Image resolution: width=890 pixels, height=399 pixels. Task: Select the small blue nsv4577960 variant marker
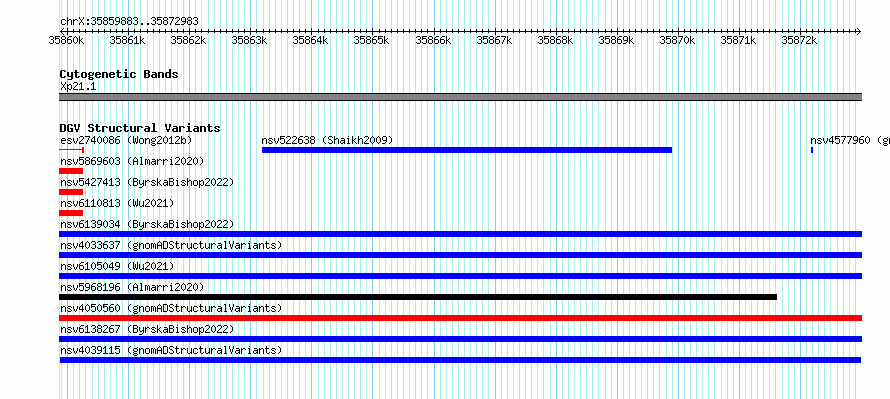point(812,150)
